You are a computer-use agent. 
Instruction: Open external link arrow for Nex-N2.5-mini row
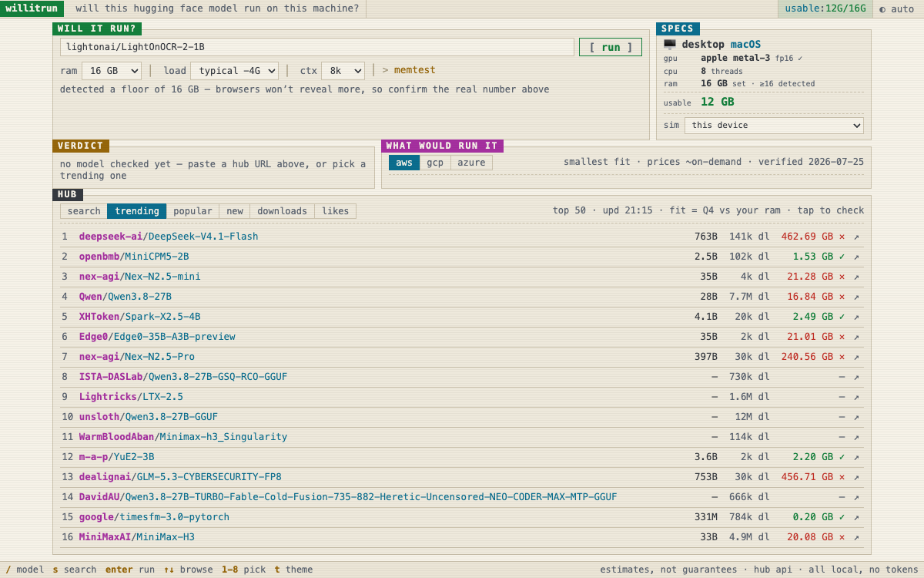click(856, 277)
